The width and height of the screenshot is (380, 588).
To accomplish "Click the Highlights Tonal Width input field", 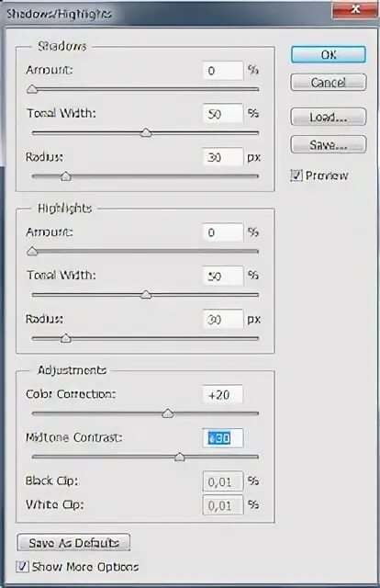I will (223, 276).
